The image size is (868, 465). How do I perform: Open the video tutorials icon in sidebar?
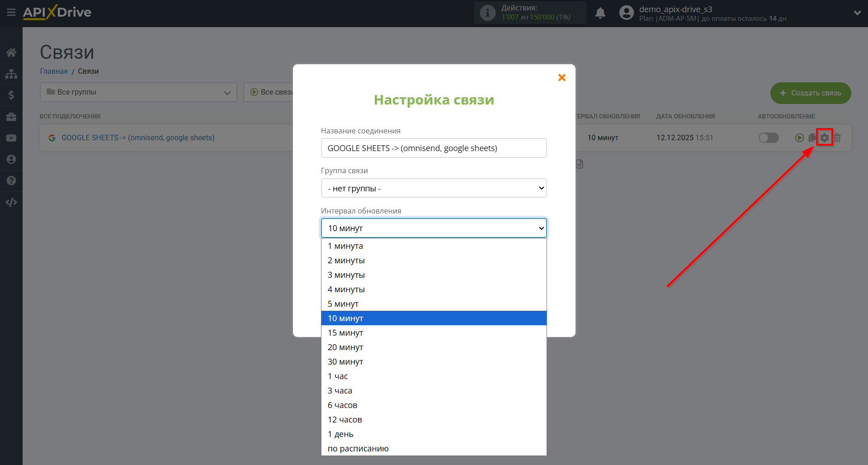click(11, 138)
